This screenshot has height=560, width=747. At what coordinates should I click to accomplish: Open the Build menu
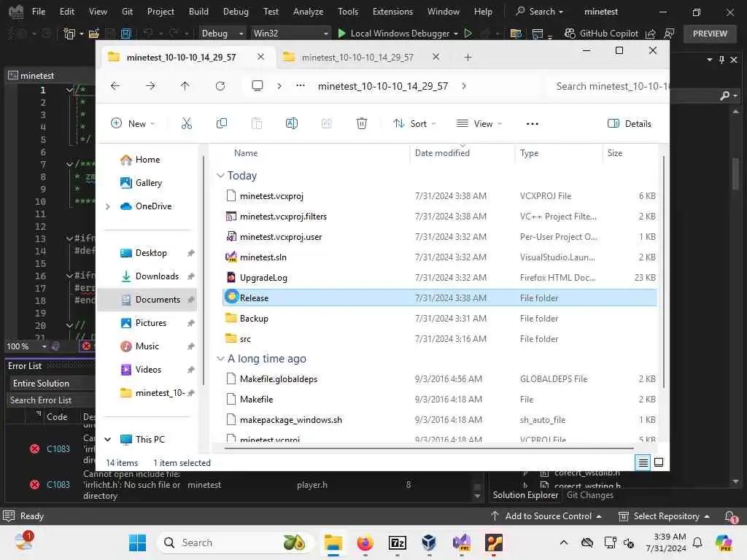point(198,12)
